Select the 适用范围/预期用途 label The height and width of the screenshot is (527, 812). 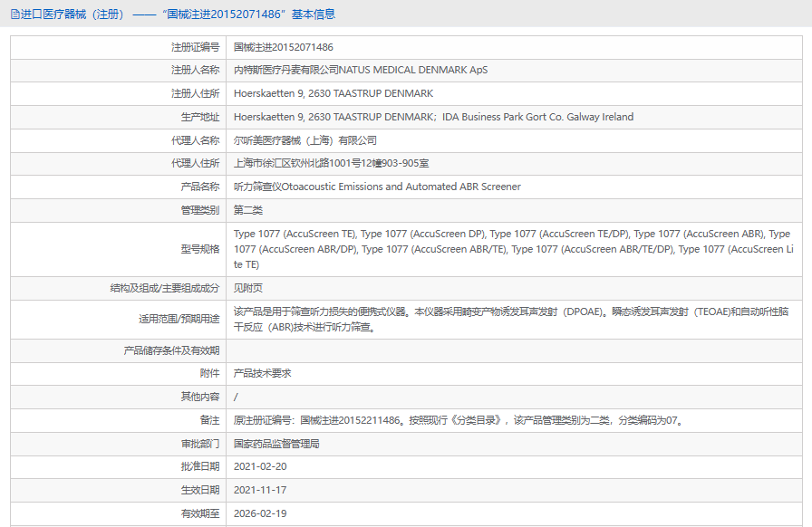click(179, 320)
